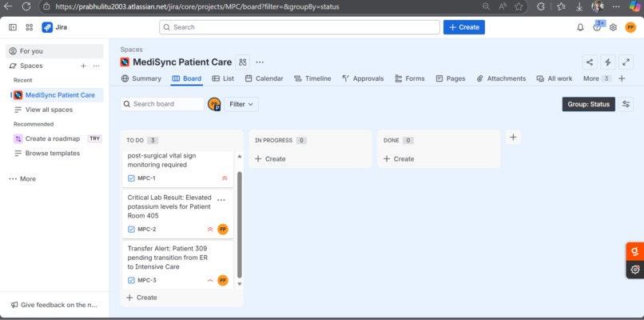This screenshot has width=644, height=320.
Task: Open the app switcher grid icon
Action: click(29, 27)
